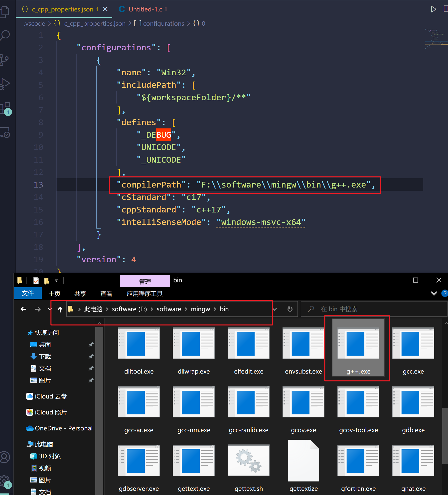The height and width of the screenshot is (495, 448).
Task: Open the Accounts menu in VS Code
Action: click(x=4, y=457)
